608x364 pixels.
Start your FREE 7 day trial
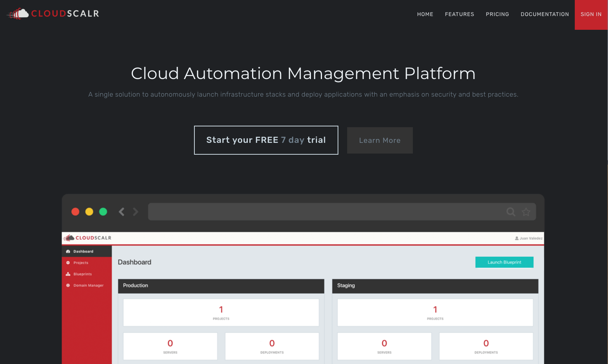point(266,140)
